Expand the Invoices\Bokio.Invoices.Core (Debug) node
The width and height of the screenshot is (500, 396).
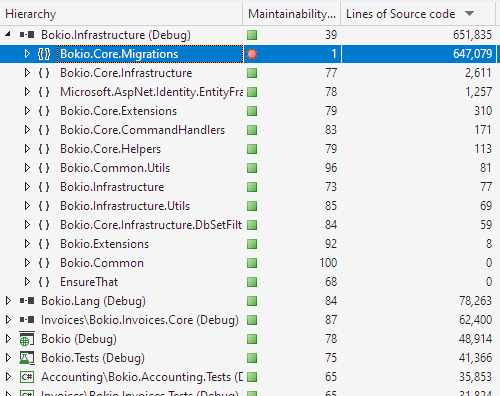[8, 320]
